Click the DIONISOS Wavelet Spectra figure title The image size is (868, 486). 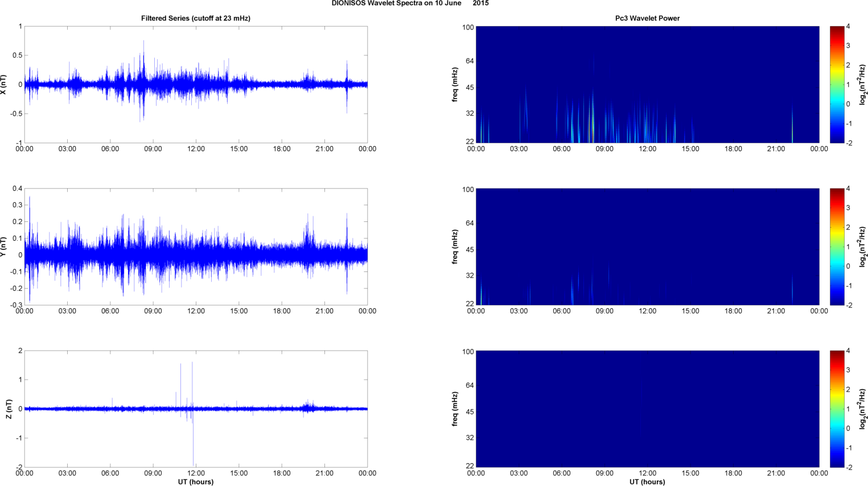pyautogui.click(x=410, y=3)
